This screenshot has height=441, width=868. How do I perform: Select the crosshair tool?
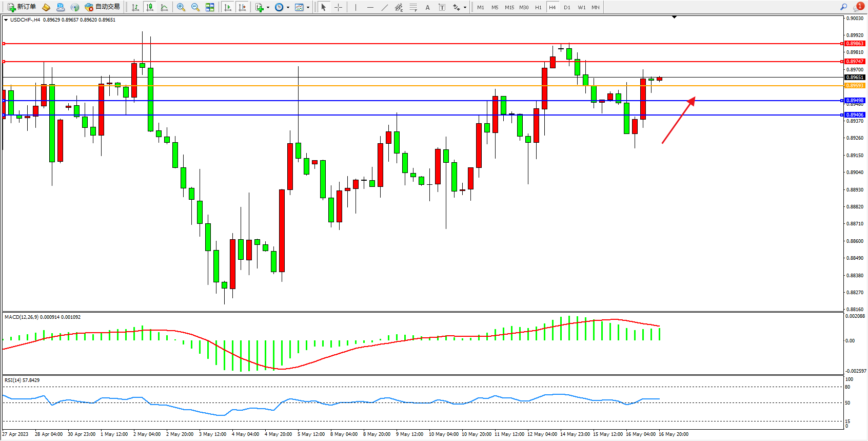[x=338, y=7]
